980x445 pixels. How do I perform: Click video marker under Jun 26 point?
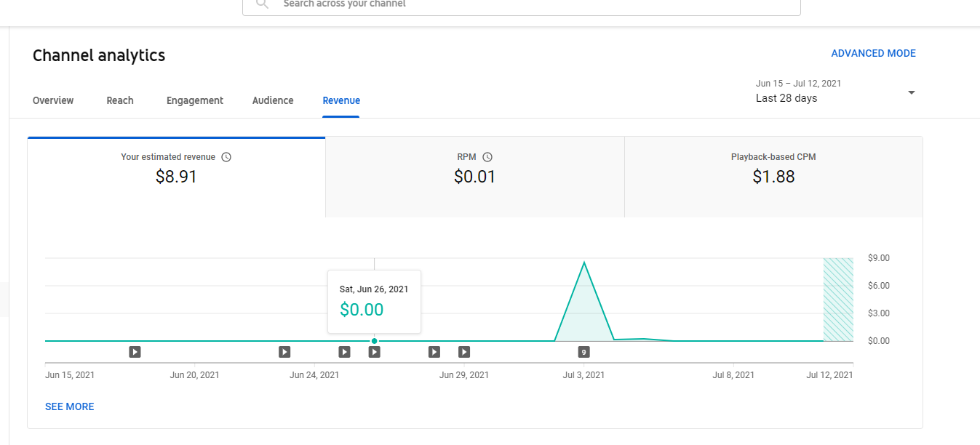pyautogui.click(x=374, y=352)
